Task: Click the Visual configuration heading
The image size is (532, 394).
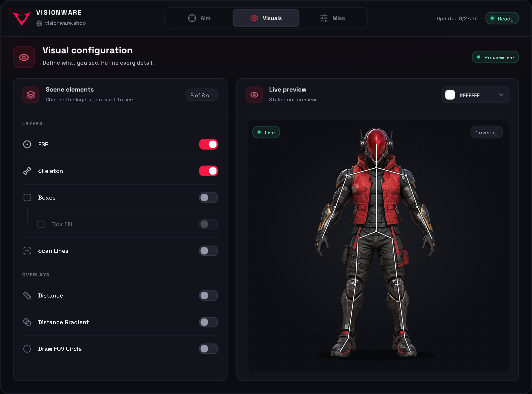Action: (x=87, y=50)
